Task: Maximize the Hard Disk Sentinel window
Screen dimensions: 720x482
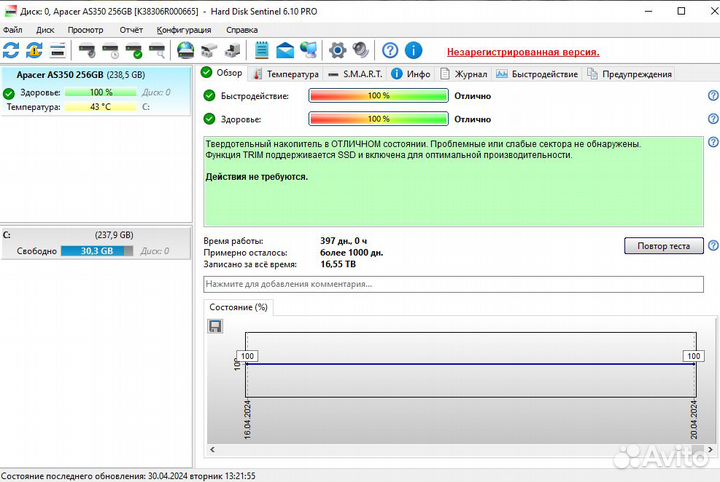Action: click(x=681, y=11)
